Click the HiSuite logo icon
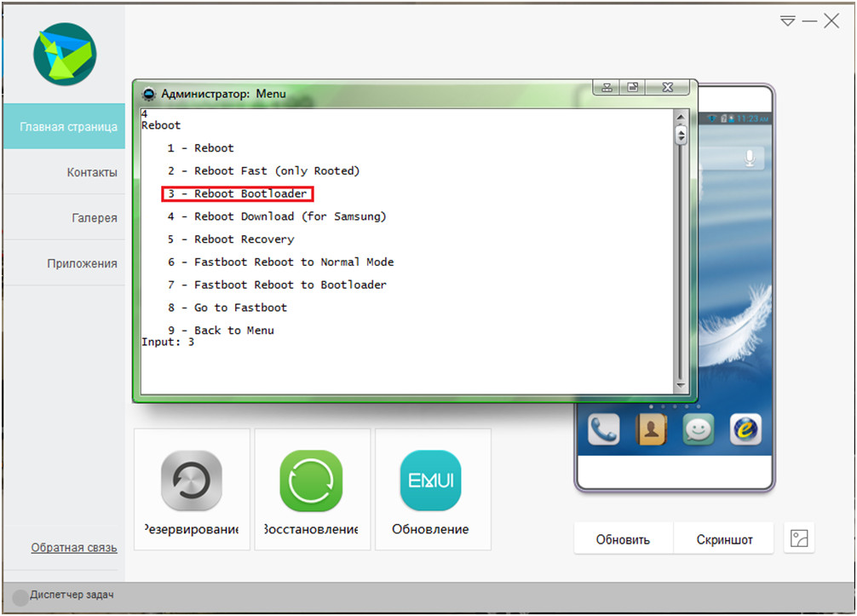The image size is (857, 616). tap(65, 54)
